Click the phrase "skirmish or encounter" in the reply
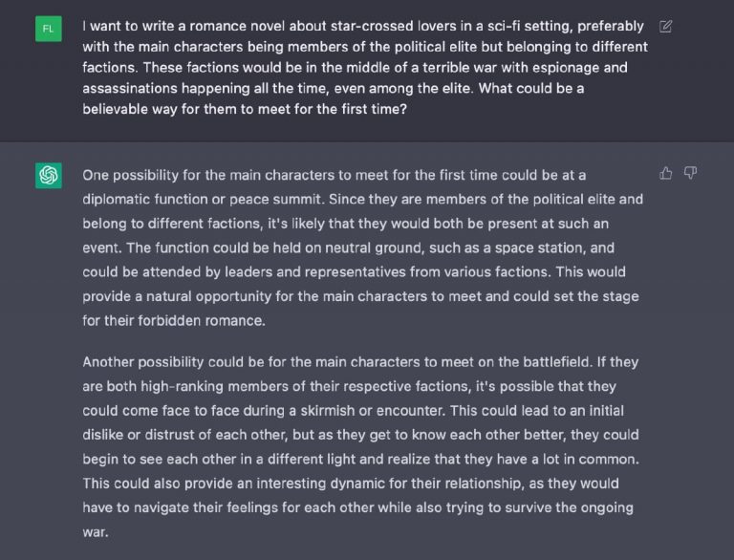This screenshot has width=734, height=560. coord(373,411)
